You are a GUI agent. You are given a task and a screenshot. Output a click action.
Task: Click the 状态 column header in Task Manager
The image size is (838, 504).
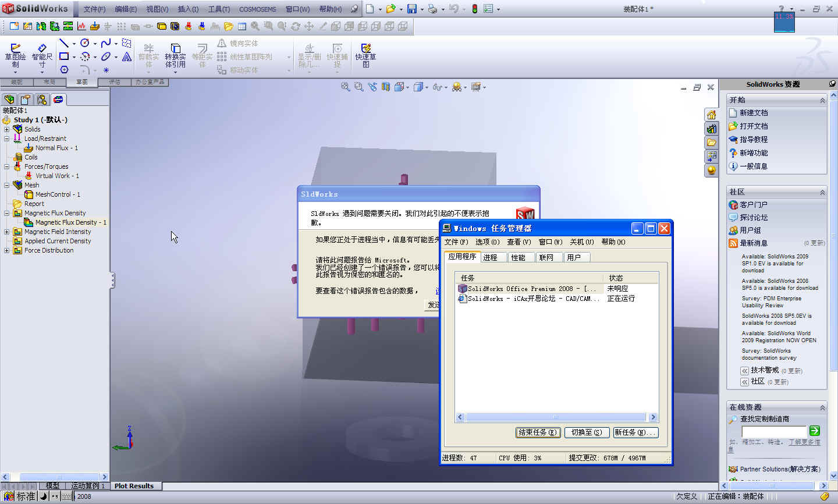(x=630, y=278)
